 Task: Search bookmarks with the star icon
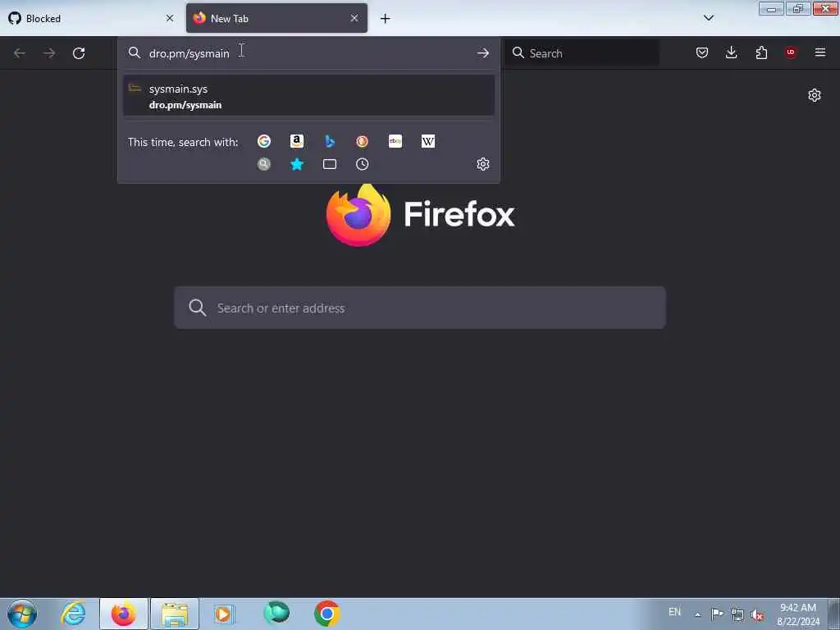point(297,164)
